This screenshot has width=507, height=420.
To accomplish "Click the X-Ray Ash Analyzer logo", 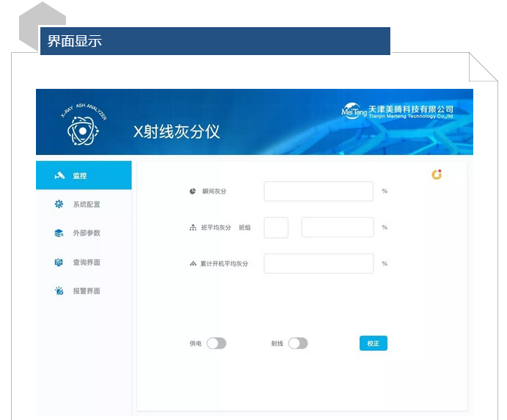I will tap(83, 125).
